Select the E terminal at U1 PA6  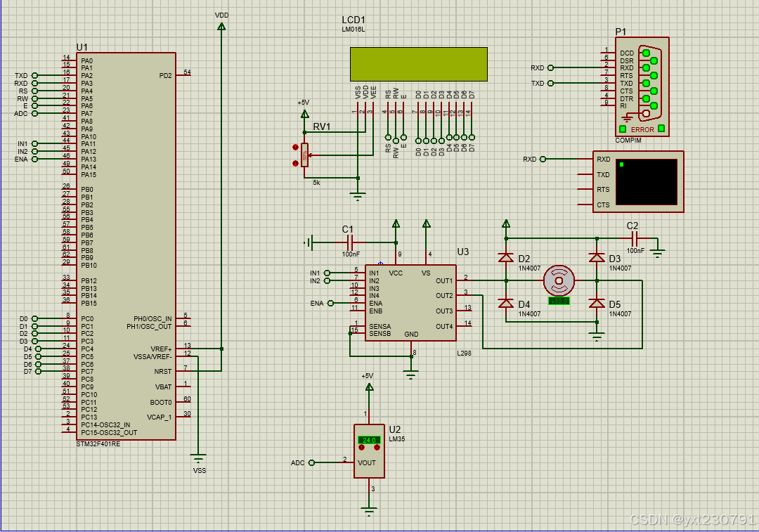(x=35, y=106)
